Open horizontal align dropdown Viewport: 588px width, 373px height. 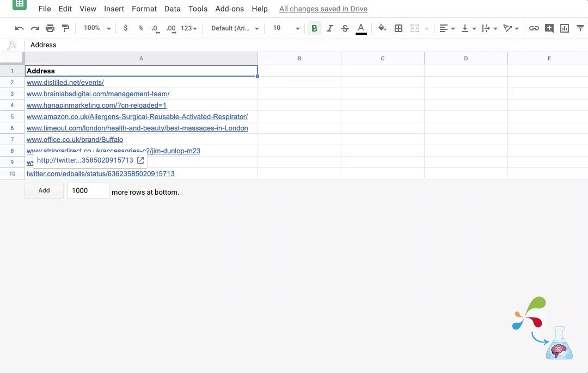[447, 28]
